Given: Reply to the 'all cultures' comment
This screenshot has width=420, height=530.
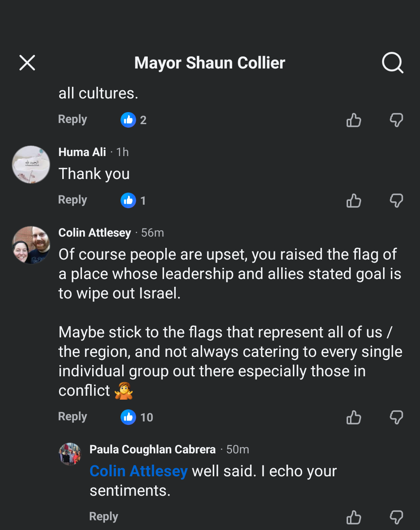Looking at the screenshot, I should [x=72, y=119].
